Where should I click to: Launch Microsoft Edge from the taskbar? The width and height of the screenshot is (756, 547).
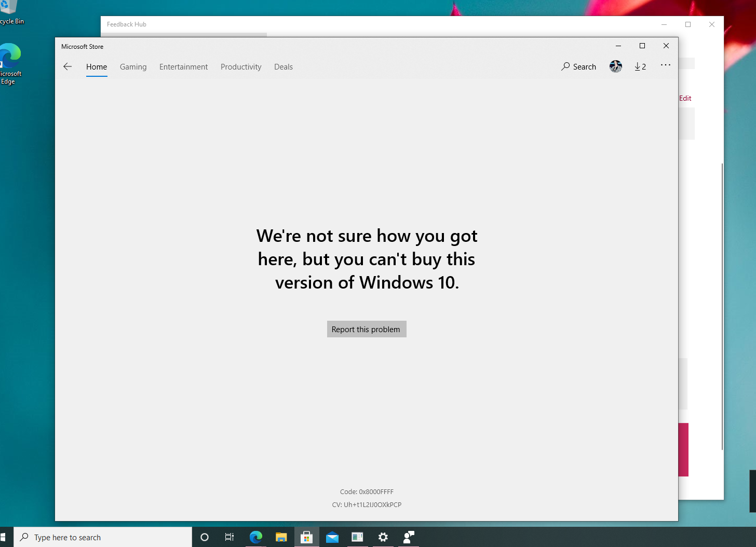255,537
